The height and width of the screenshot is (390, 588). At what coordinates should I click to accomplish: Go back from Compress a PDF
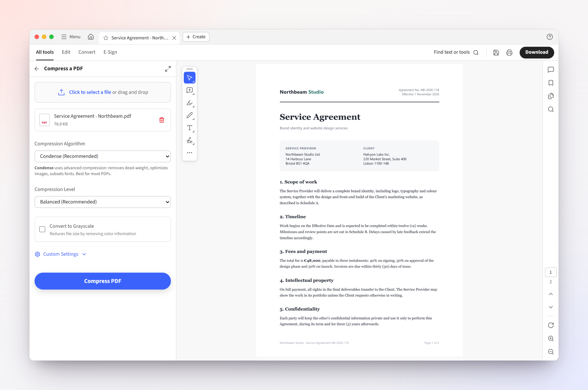click(x=37, y=69)
